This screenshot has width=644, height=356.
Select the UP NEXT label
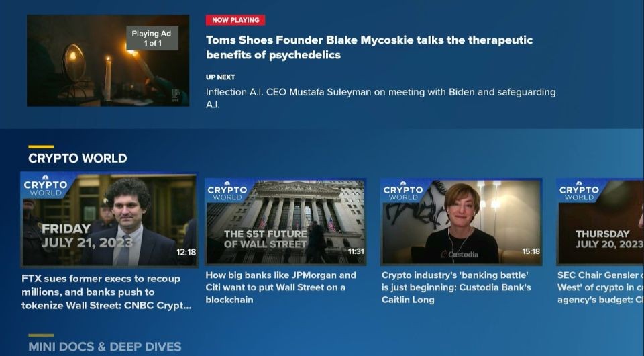click(221, 77)
